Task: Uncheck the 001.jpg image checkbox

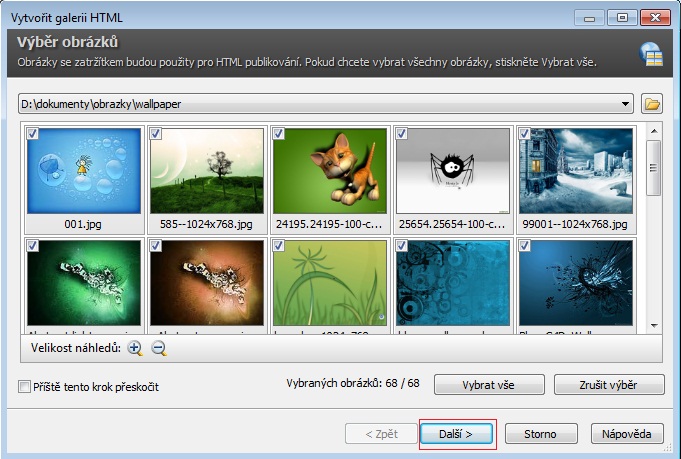Action: tap(33, 134)
